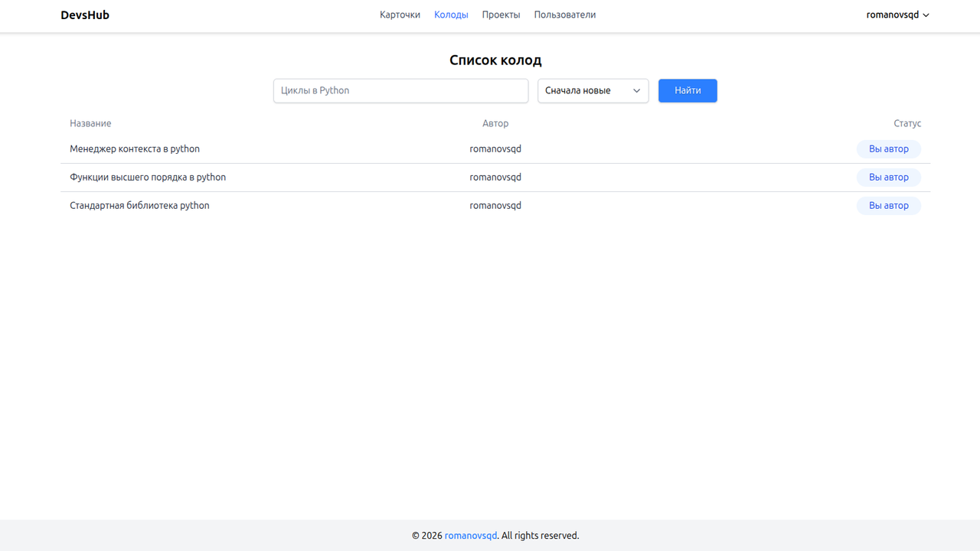Open the deck Стандартная библиотека python
The height and width of the screenshot is (551, 980).
point(139,205)
